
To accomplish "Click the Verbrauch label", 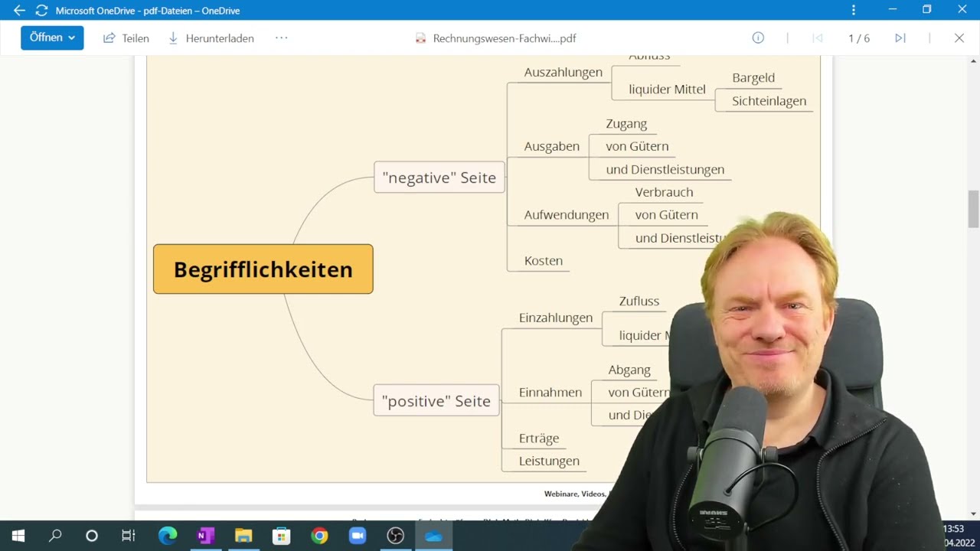I will [664, 192].
